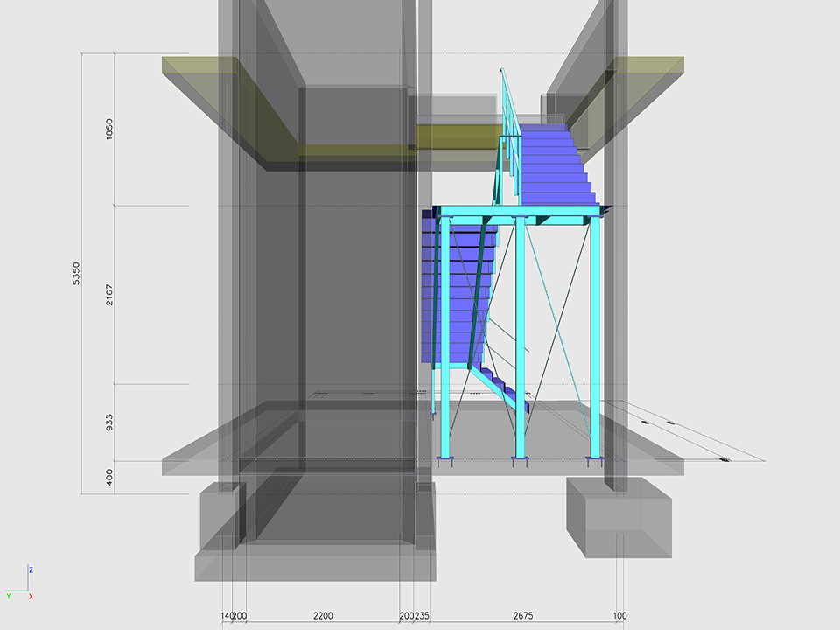Click the 100 horizontal dimension at right
Viewport: 840px width, 630px height.
point(619,616)
